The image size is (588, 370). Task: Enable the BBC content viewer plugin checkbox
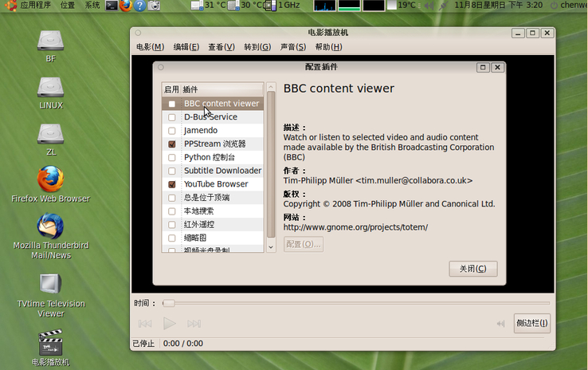tap(172, 104)
